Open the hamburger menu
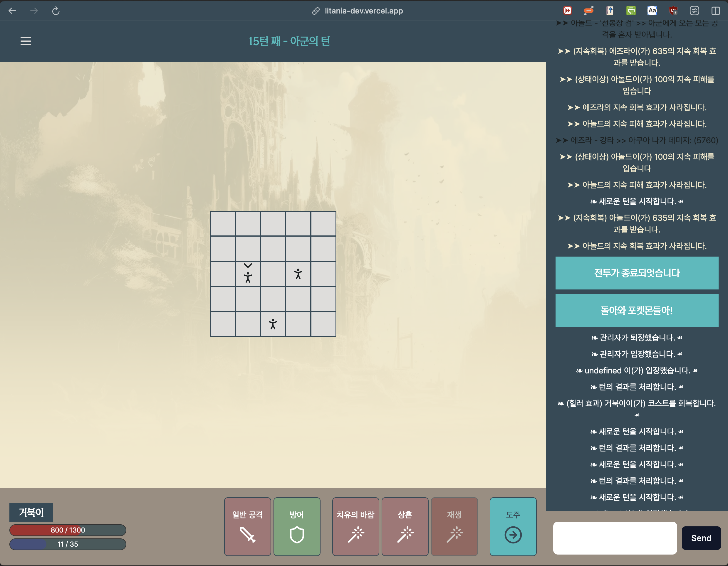Image resolution: width=728 pixels, height=566 pixels. pos(26,41)
